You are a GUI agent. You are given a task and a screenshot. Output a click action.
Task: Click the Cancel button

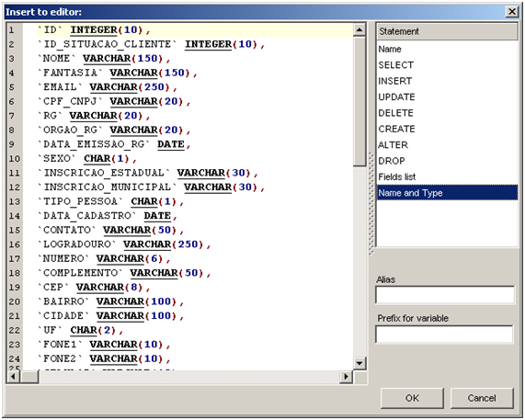pos(482,398)
